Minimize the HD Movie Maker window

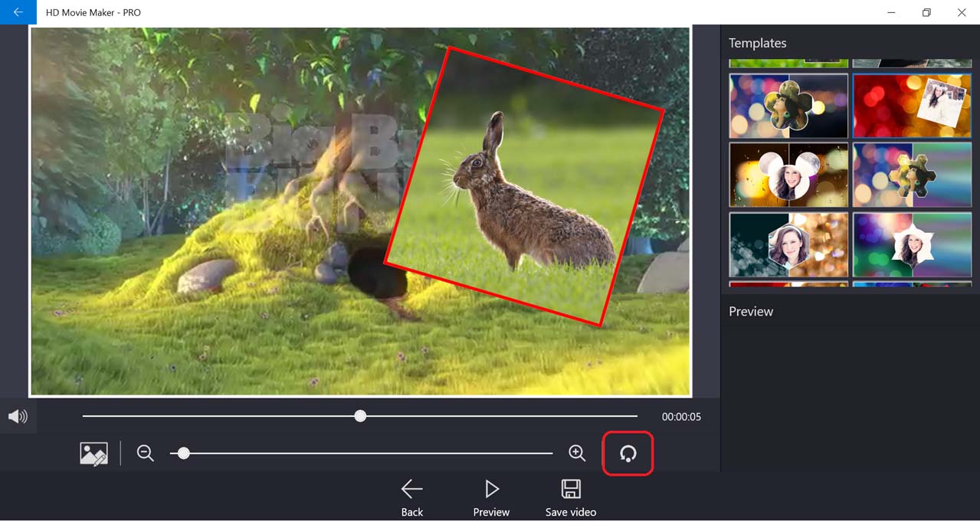pyautogui.click(x=891, y=12)
